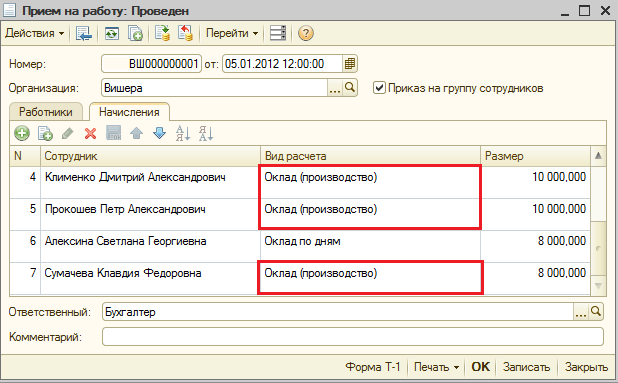The width and height of the screenshot is (618, 383).
Task: Open the Печать dropdown at bottom
Action: click(436, 367)
